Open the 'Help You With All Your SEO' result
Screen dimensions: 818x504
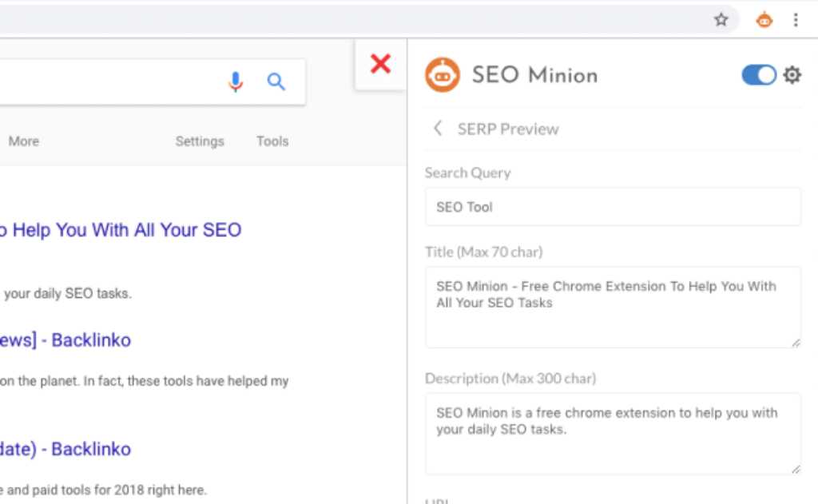point(120,230)
